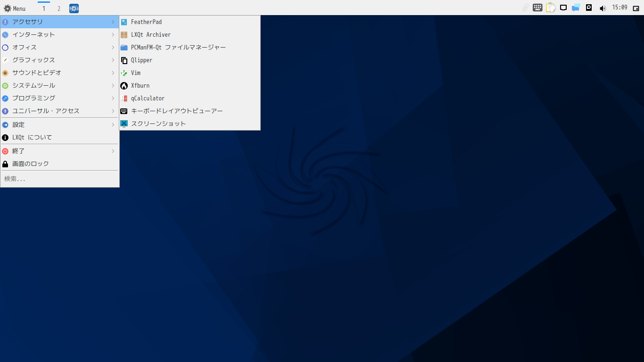Click the network monitor tray icon
This screenshot has height=362, width=644.
(x=563, y=8)
